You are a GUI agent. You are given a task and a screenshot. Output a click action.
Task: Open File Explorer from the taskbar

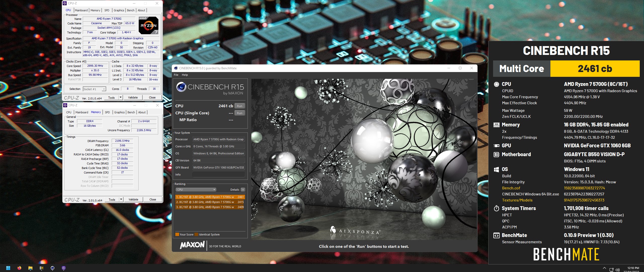point(30,268)
